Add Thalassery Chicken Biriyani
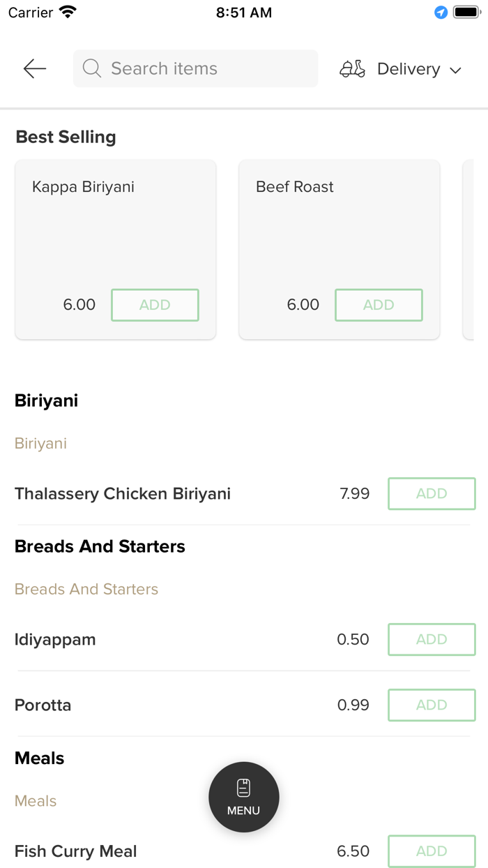This screenshot has width=488, height=868. click(431, 493)
